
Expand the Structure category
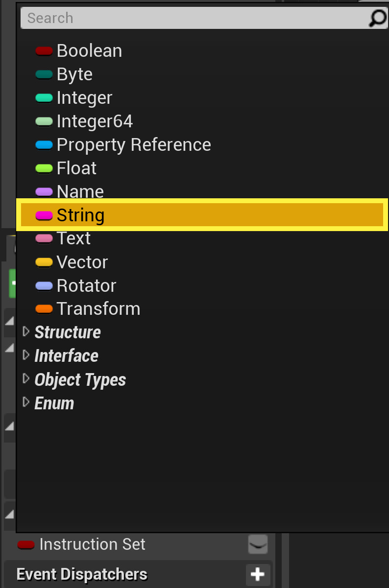(26, 332)
